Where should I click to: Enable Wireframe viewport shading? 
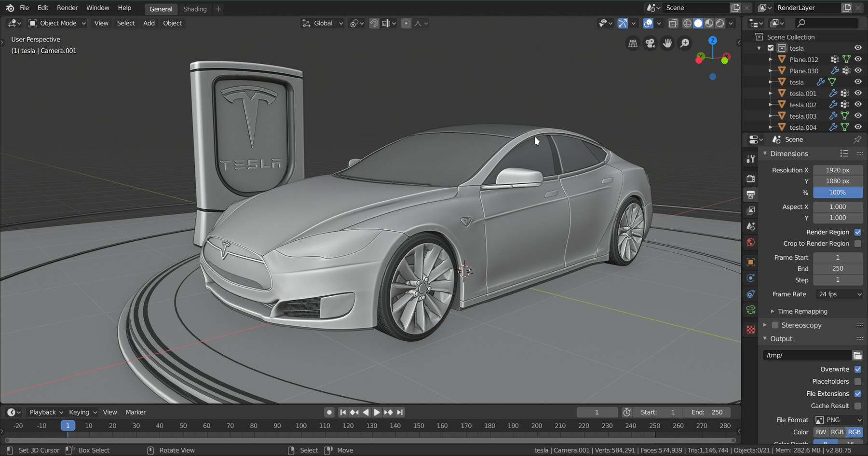pos(687,23)
